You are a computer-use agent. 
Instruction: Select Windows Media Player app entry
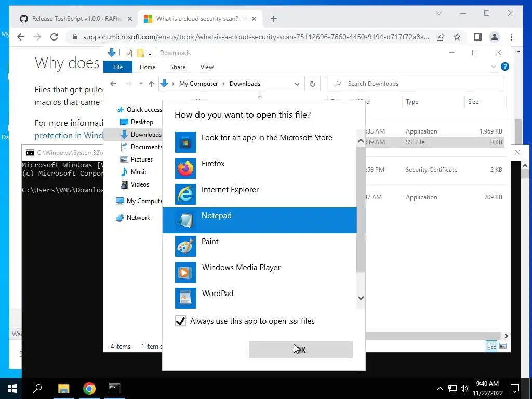pyautogui.click(x=260, y=272)
